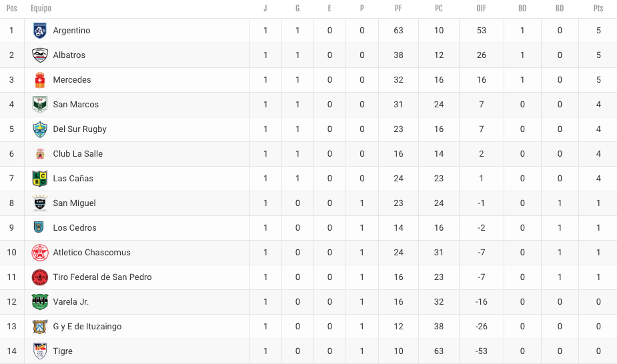This screenshot has height=364, width=617.
Task: Click the Varela Jr. green crest
Action: [x=40, y=302]
